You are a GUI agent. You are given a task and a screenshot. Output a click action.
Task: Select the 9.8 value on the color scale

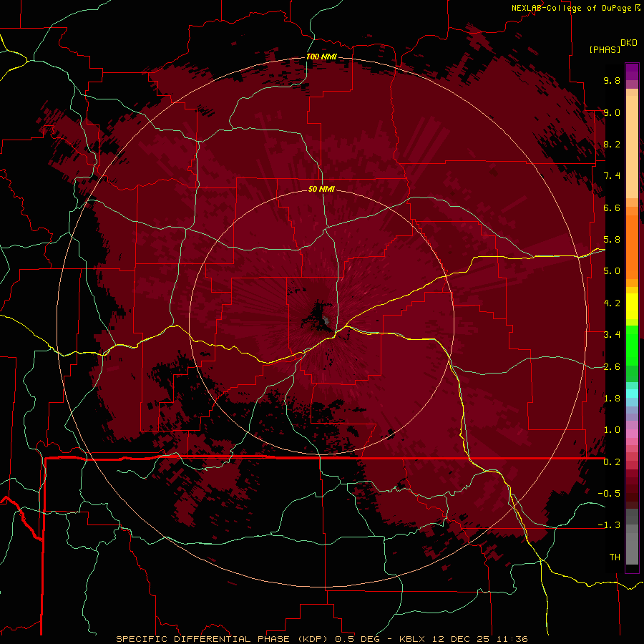point(612,80)
